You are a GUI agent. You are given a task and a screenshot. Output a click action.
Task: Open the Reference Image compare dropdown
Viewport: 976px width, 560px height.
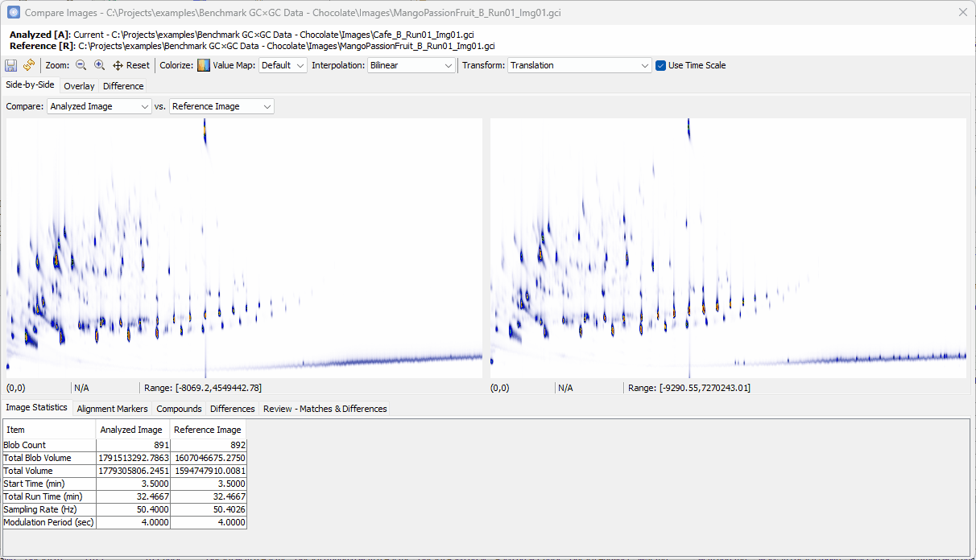[x=221, y=106]
